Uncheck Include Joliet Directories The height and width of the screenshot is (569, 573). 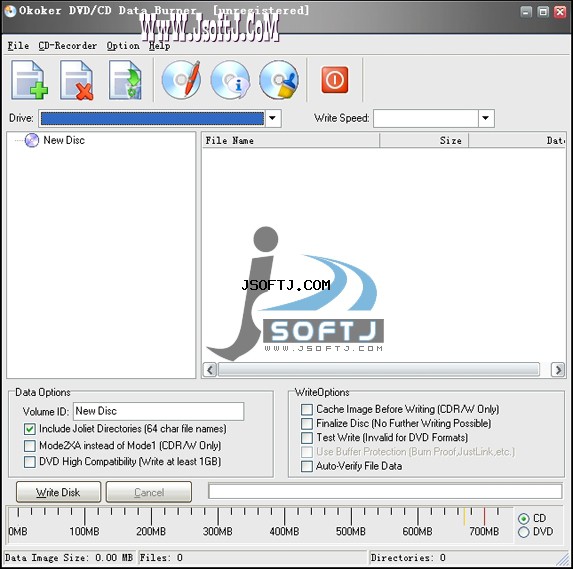point(30,429)
